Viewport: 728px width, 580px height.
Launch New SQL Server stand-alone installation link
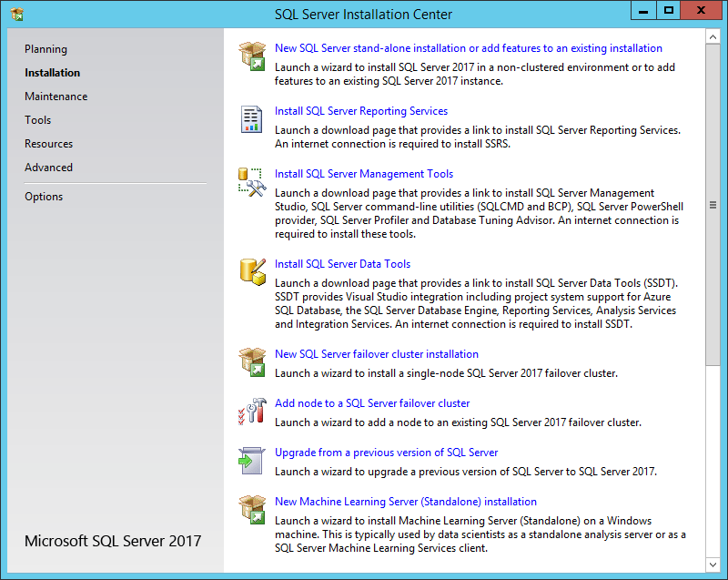coord(469,48)
